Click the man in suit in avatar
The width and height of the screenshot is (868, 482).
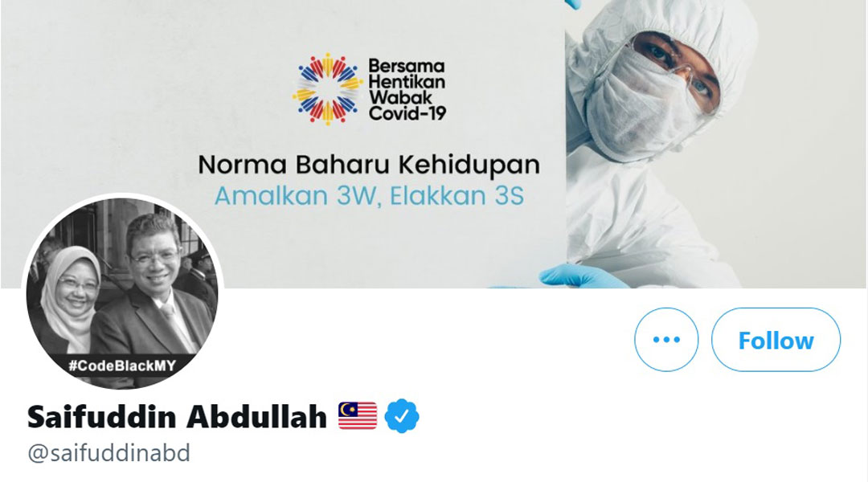[157, 288]
